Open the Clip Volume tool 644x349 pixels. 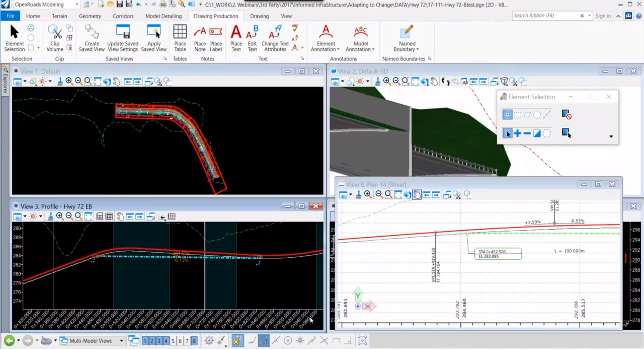pos(55,38)
